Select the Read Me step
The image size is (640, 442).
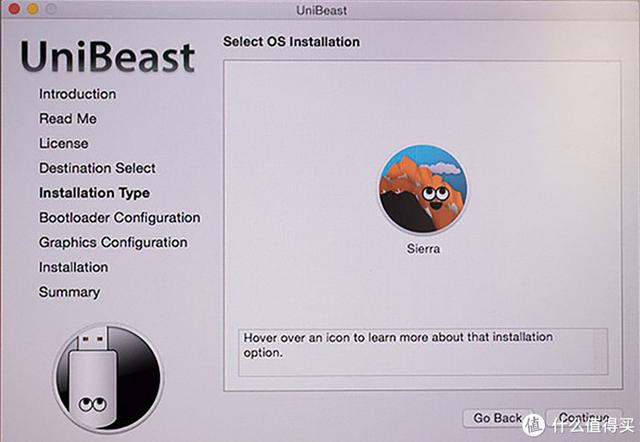tap(68, 119)
